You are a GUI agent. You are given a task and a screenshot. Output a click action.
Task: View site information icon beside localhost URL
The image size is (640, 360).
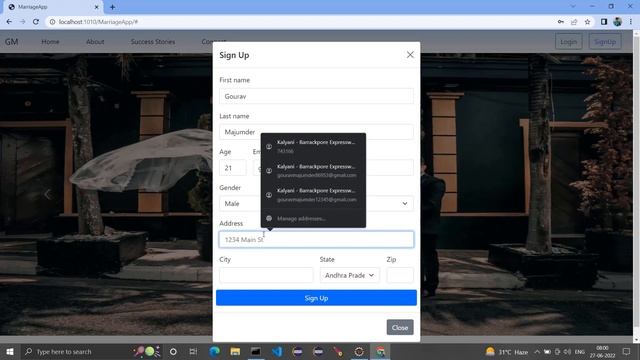(52, 22)
